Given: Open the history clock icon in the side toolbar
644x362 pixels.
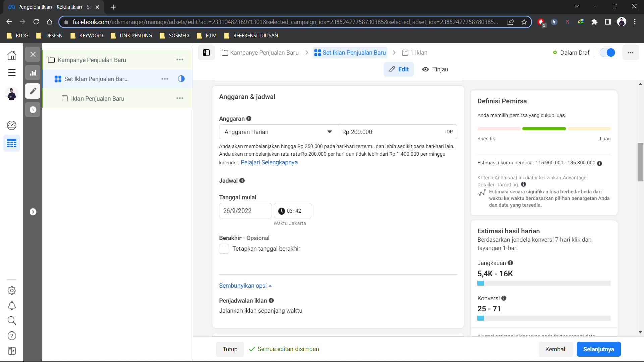Looking at the screenshot, I should click(x=33, y=110).
